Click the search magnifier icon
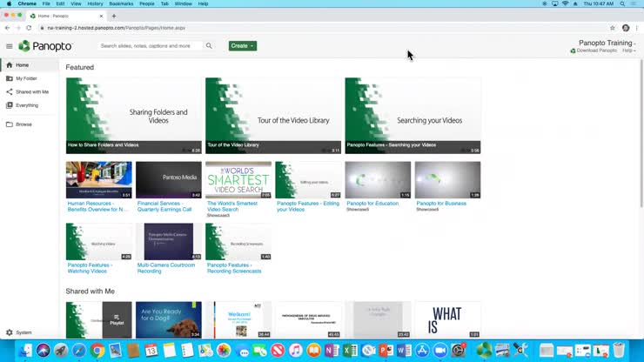 pyautogui.click(x=209, y=45)
